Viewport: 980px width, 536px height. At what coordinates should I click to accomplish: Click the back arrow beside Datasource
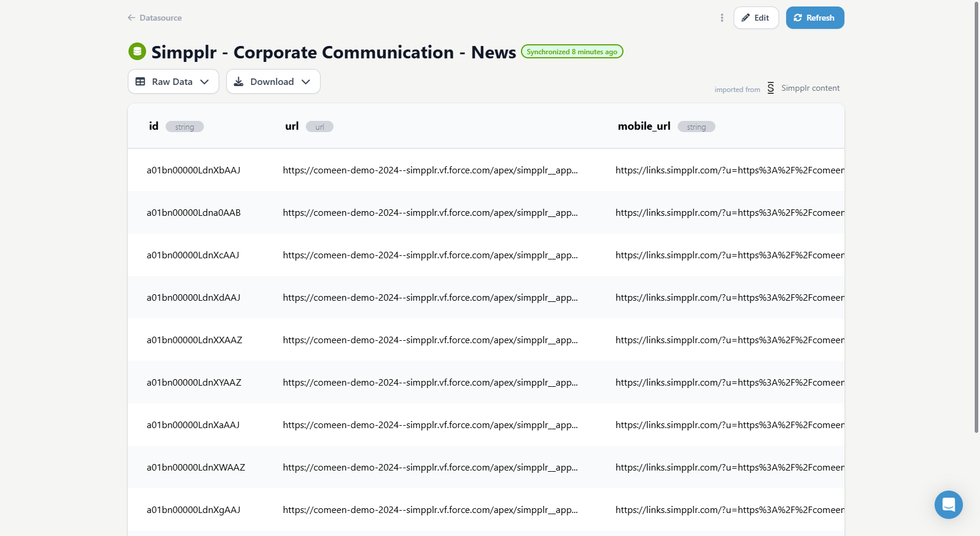[131, 18]
